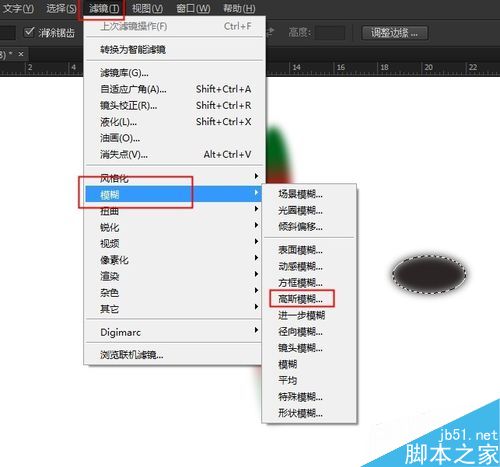500x467 pixels.
Task: Select 表面模糊... blur
Action: pyautogui.click(x=309, y=250)
